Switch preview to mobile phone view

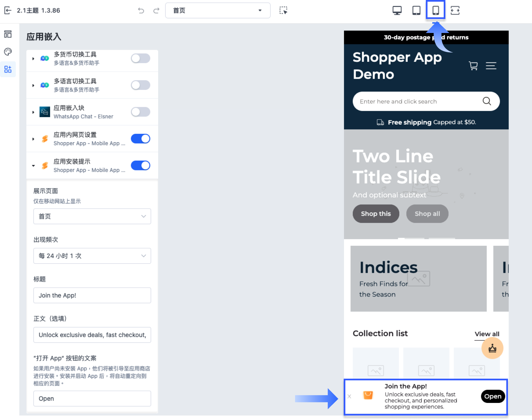(435, 10)
